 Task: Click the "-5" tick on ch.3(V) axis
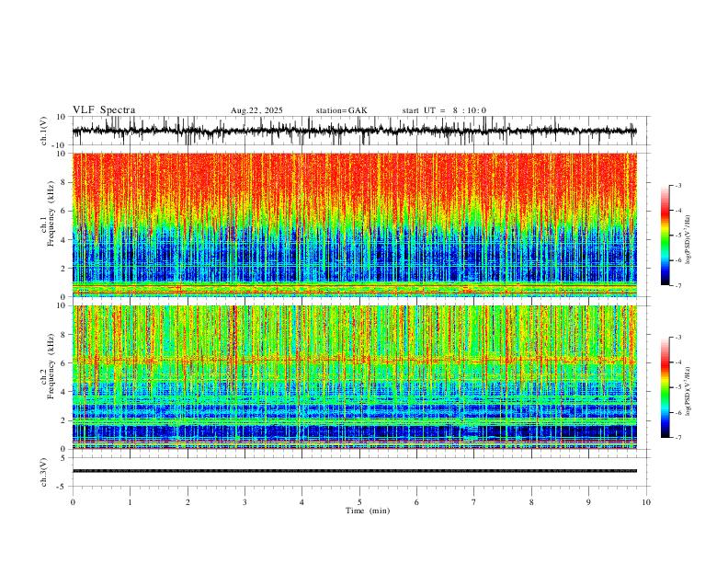(x=63, y=487)
